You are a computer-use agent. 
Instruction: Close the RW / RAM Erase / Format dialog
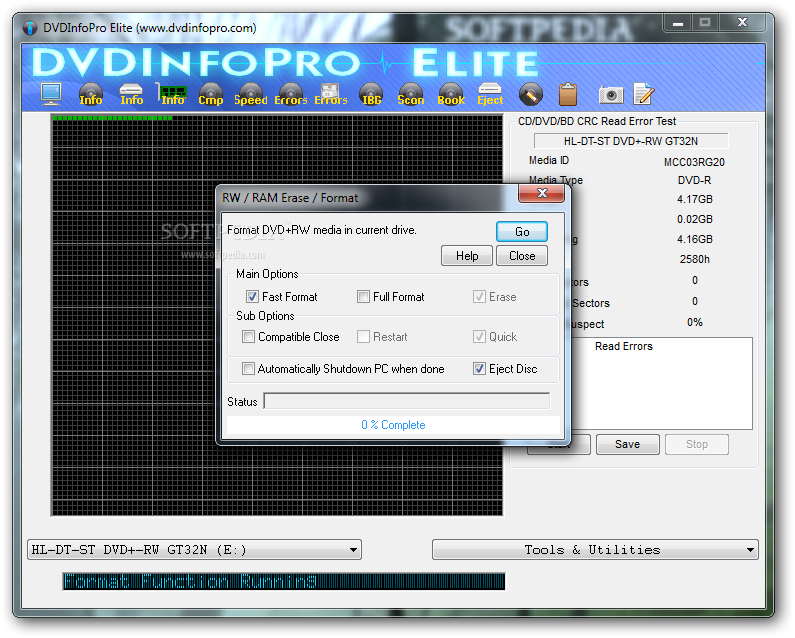[x=541, y=193]
